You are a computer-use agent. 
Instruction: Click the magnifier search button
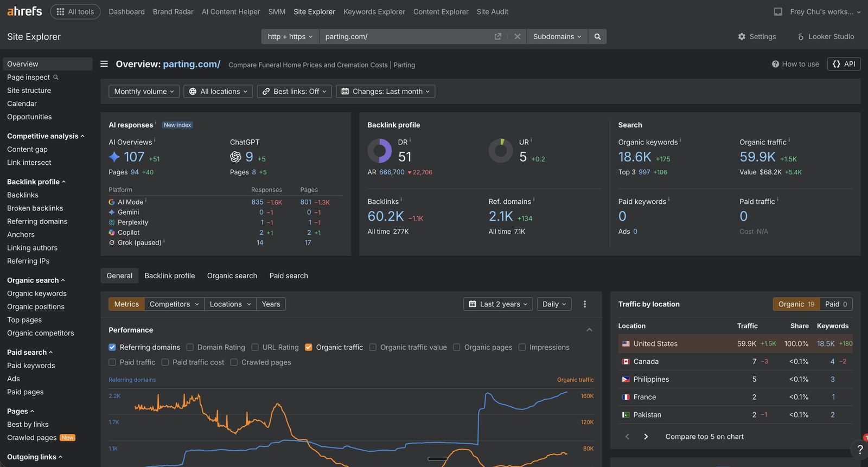(x=597, y=36)
